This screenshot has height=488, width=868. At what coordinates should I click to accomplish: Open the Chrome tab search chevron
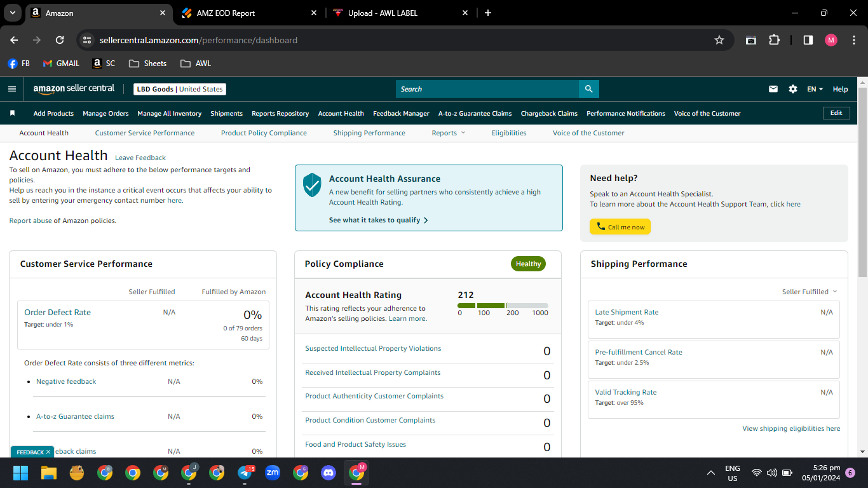pos(13,13)
